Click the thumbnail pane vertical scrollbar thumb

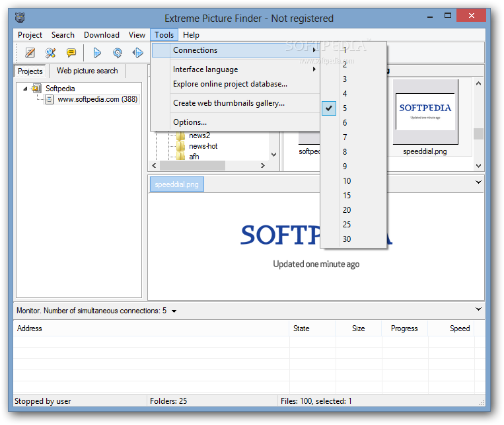pyautogui.click(x=478, y=134)
